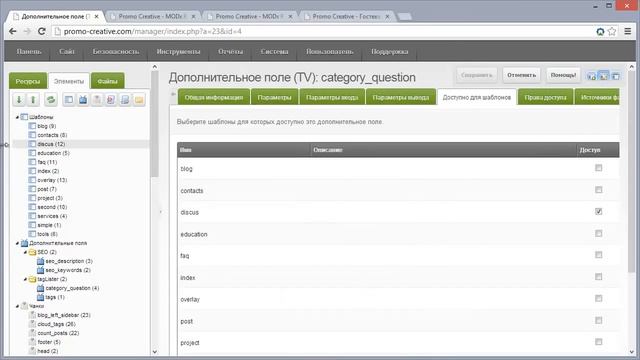The image size is (640, 360).
Task: Switch to the Ресурсы tree tab
Action: pos(28,81)
